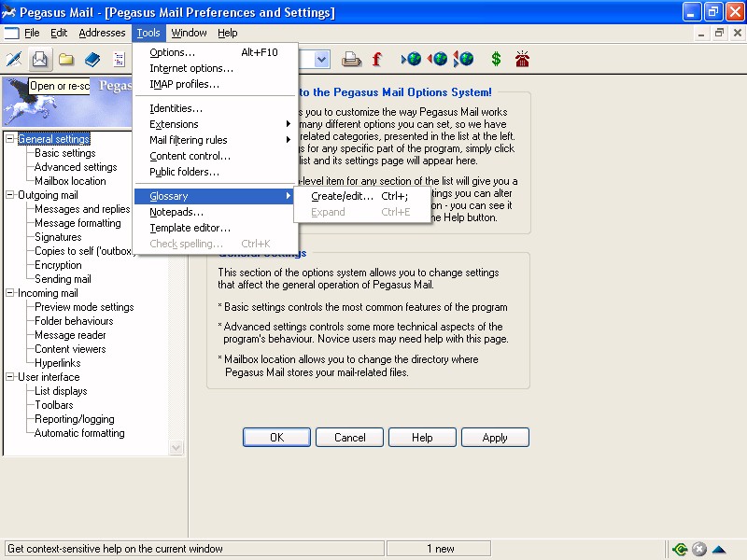Screen dimensions: 747x560
Task: Click the printer toolbar icon
Action: click(x=351, y=59)
